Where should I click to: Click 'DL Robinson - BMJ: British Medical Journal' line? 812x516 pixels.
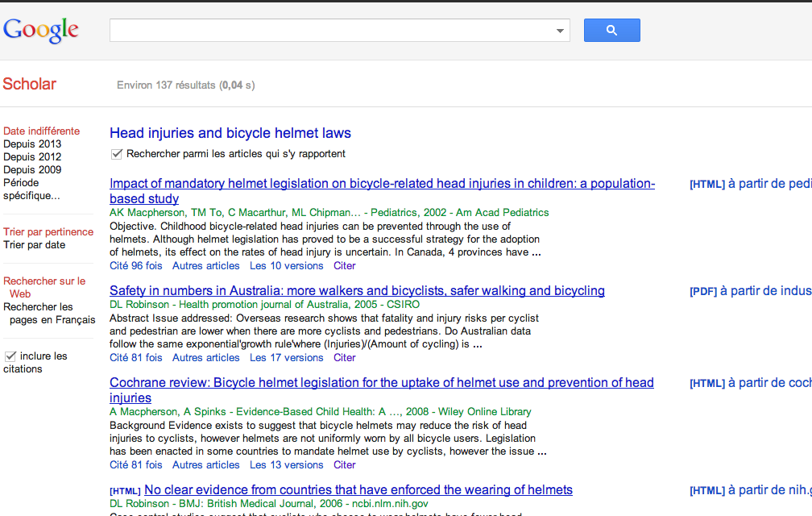tap(269, 504)
